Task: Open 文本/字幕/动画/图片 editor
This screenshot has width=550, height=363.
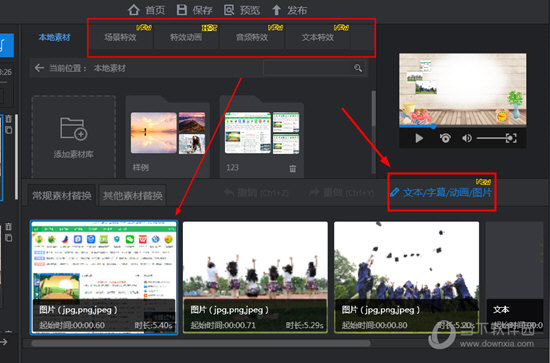Action: point(441,192)
